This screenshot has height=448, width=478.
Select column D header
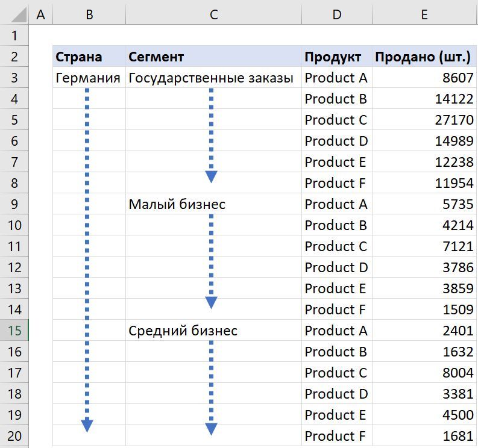[x=337, y=14]
